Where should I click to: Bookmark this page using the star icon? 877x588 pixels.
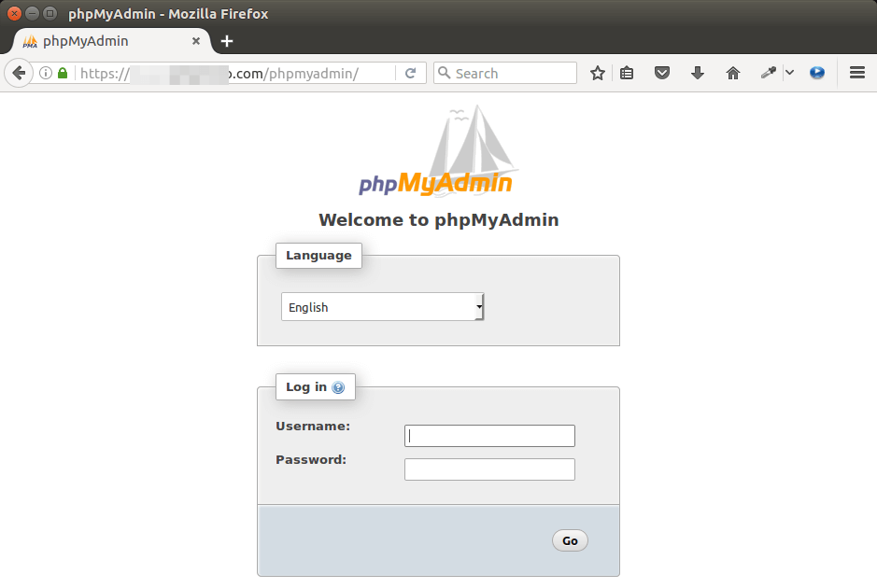point(597,72)
